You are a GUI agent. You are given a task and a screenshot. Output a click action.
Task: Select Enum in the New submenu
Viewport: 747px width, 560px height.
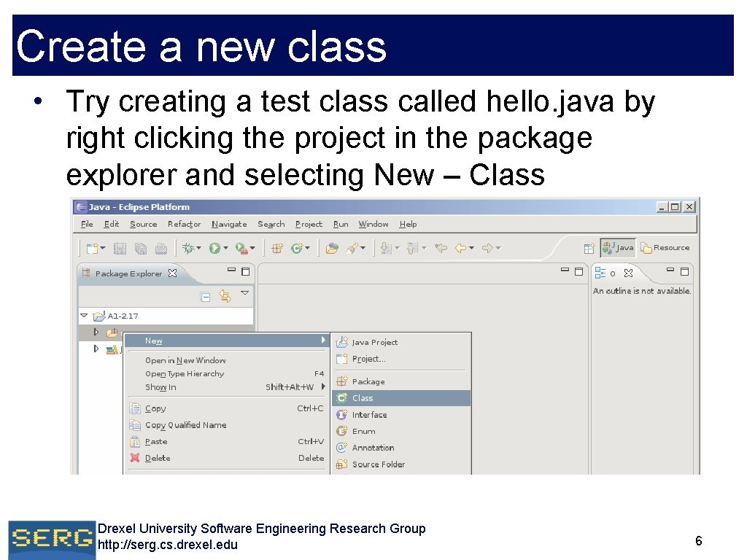point(401,432)
